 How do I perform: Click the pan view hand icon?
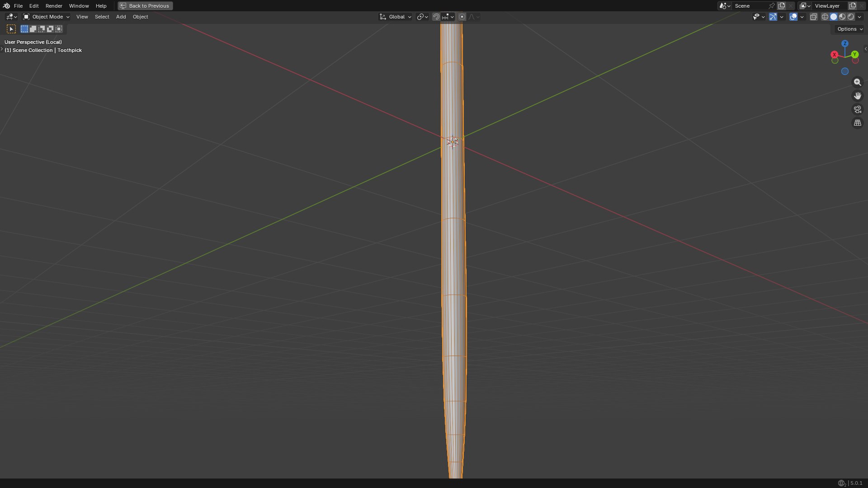click(x=858, y=96)
